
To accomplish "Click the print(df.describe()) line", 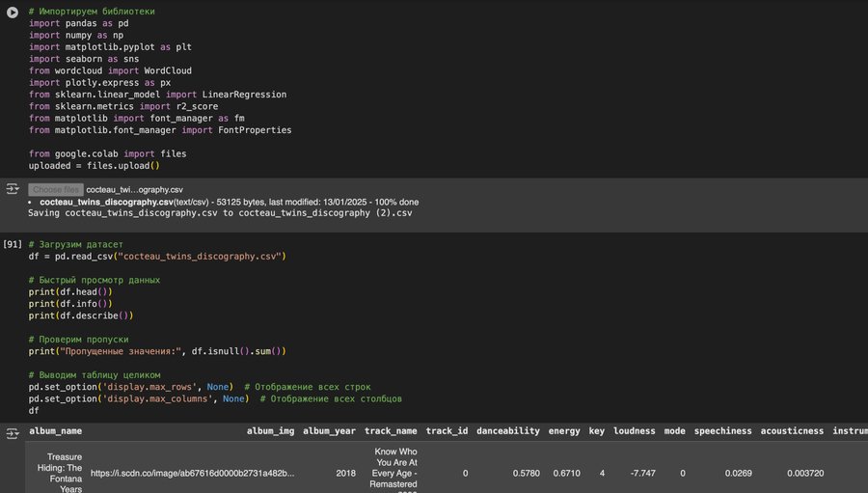I will pos(80,315).
